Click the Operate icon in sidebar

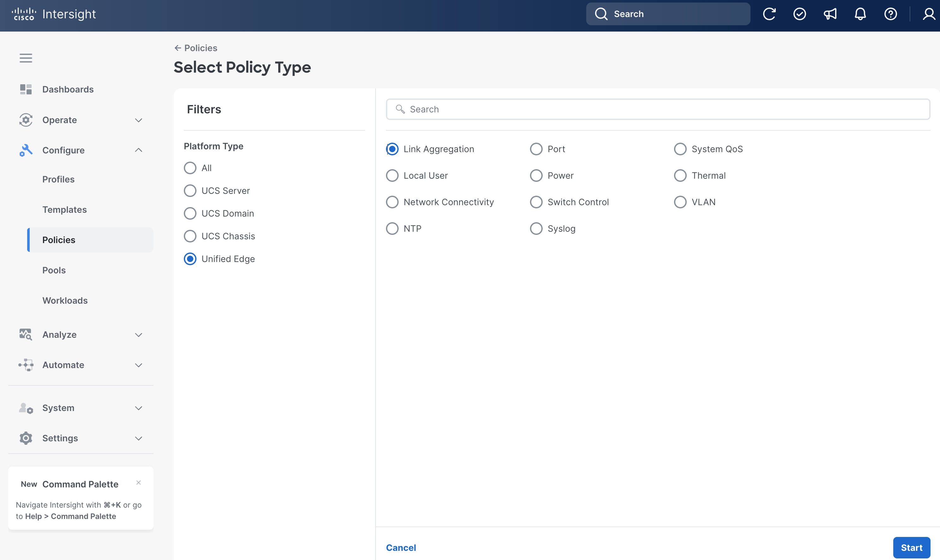pos(26,120)
